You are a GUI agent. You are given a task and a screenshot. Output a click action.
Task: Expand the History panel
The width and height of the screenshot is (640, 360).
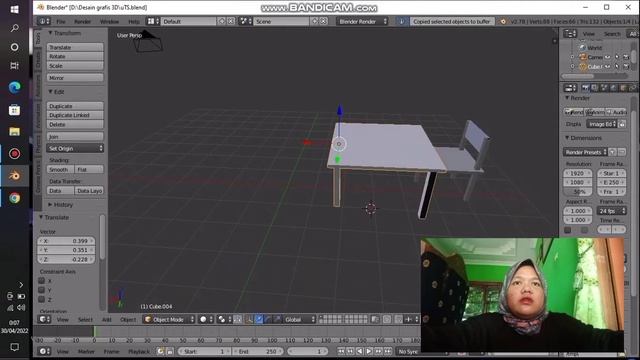pos(60,204)
